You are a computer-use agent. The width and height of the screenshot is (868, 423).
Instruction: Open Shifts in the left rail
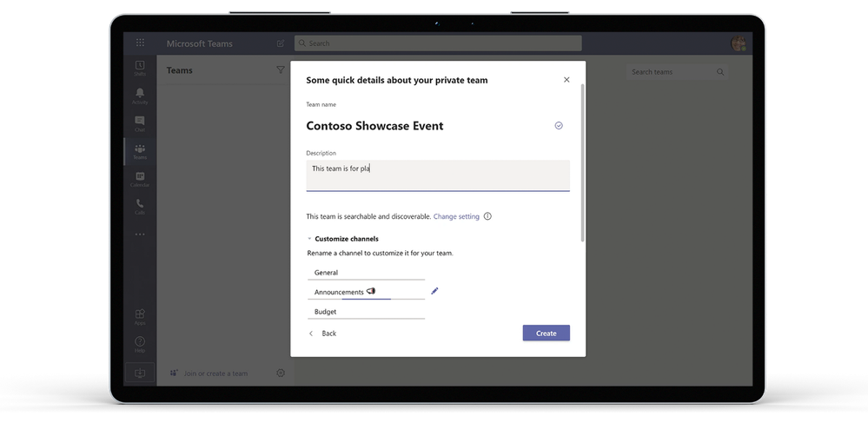140,69
